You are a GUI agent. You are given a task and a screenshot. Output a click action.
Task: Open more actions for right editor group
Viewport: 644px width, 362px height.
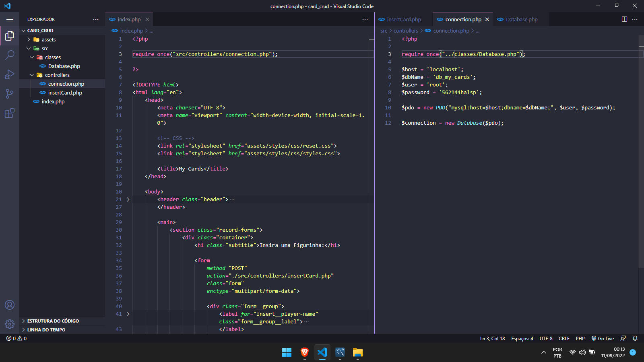[635, 19]
